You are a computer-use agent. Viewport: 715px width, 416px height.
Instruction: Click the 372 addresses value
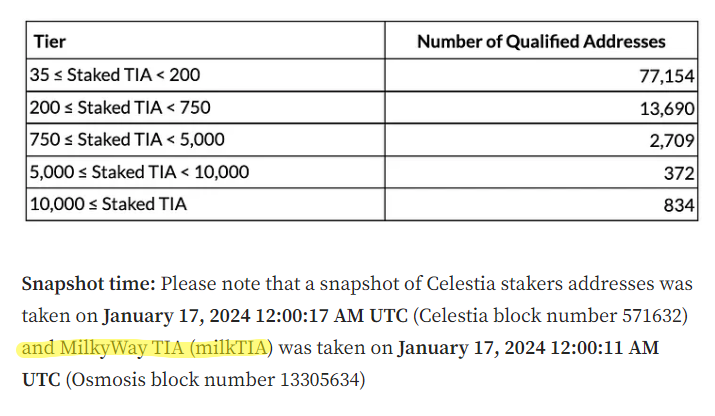point(679,173)
